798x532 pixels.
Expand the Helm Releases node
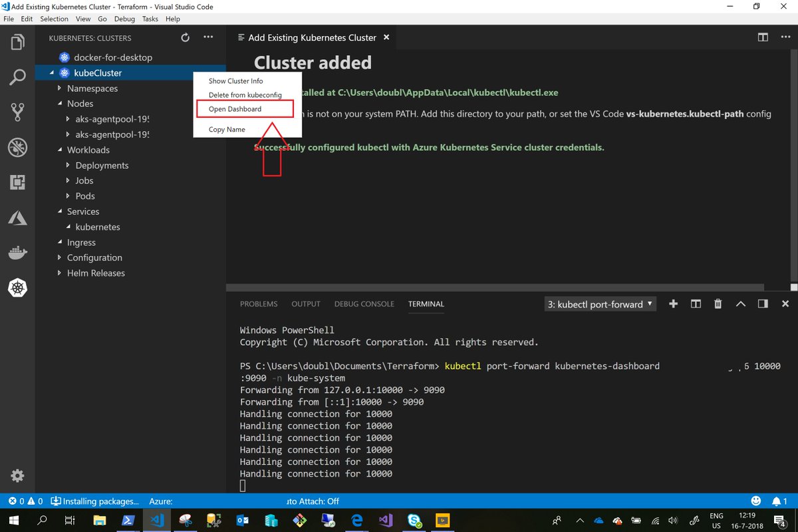96,273
